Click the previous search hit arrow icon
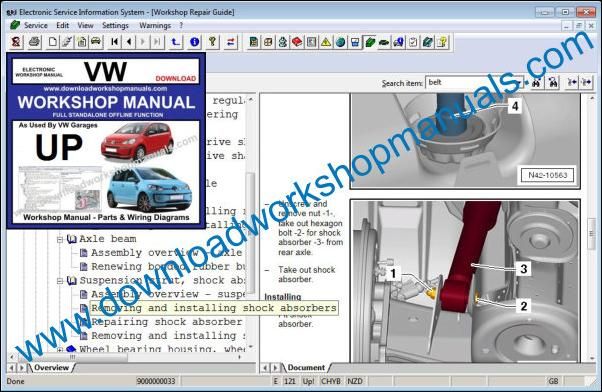The width and height of the screenshot is (602, 392). pyautogui.click(x=572, y=82)
